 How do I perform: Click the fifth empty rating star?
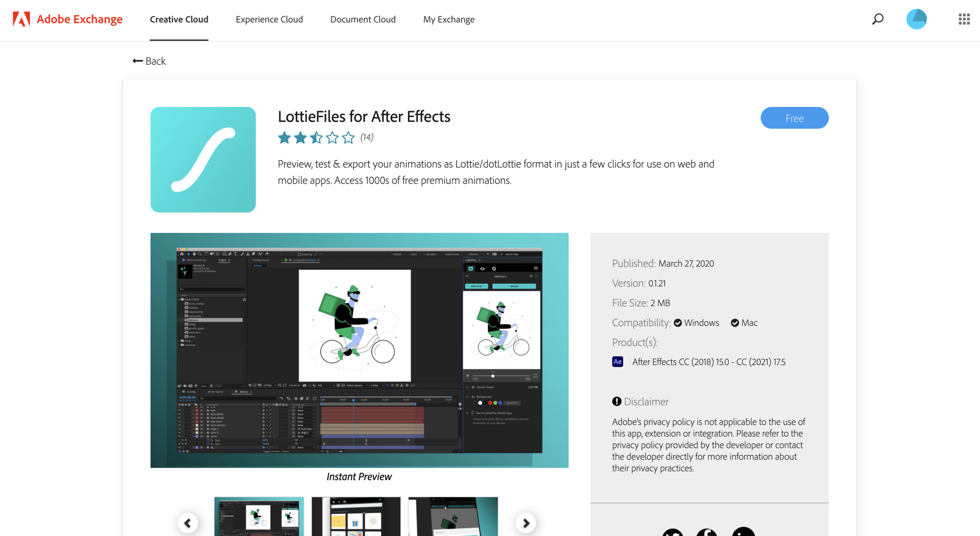348,137
